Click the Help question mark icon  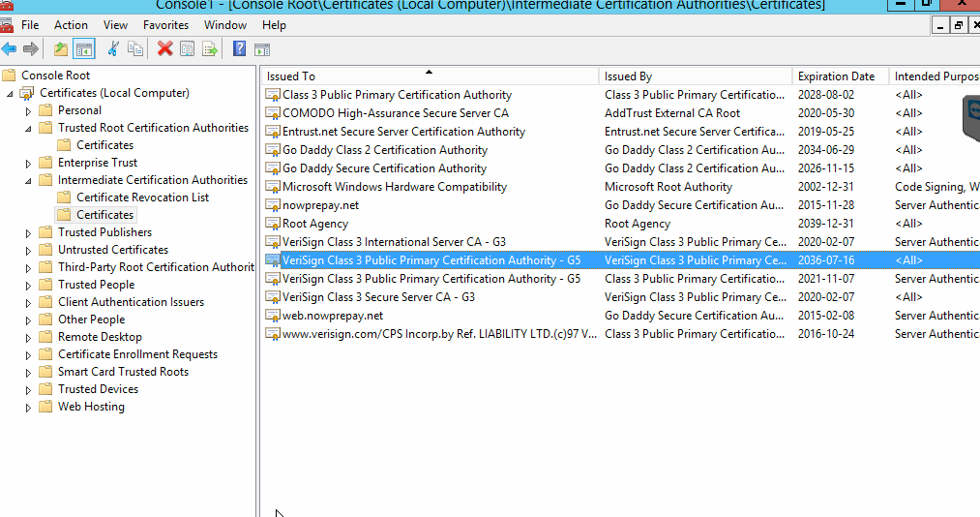239,48
